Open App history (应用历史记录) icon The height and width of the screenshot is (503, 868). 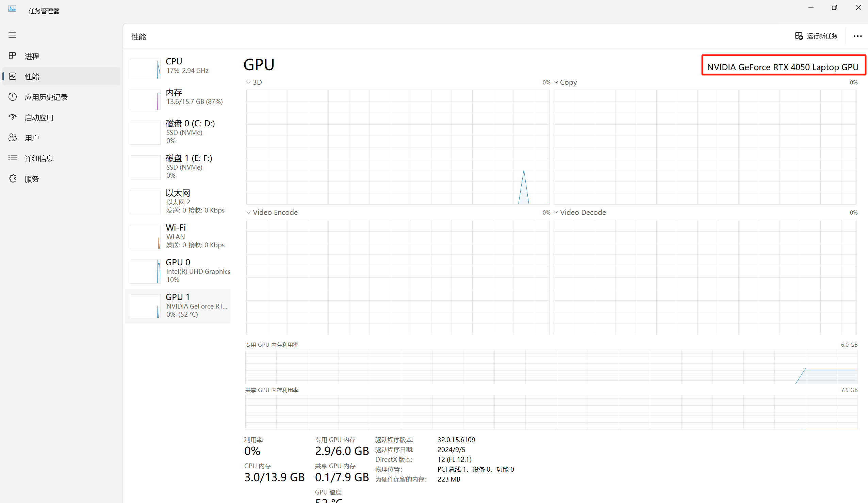coord(12,97)
